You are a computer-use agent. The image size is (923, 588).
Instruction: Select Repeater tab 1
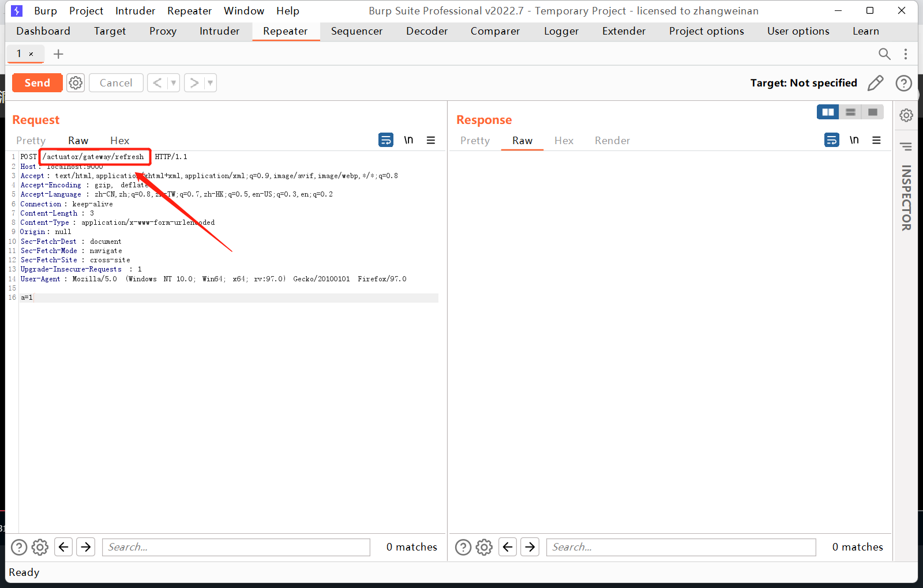(x=19, y=54)
